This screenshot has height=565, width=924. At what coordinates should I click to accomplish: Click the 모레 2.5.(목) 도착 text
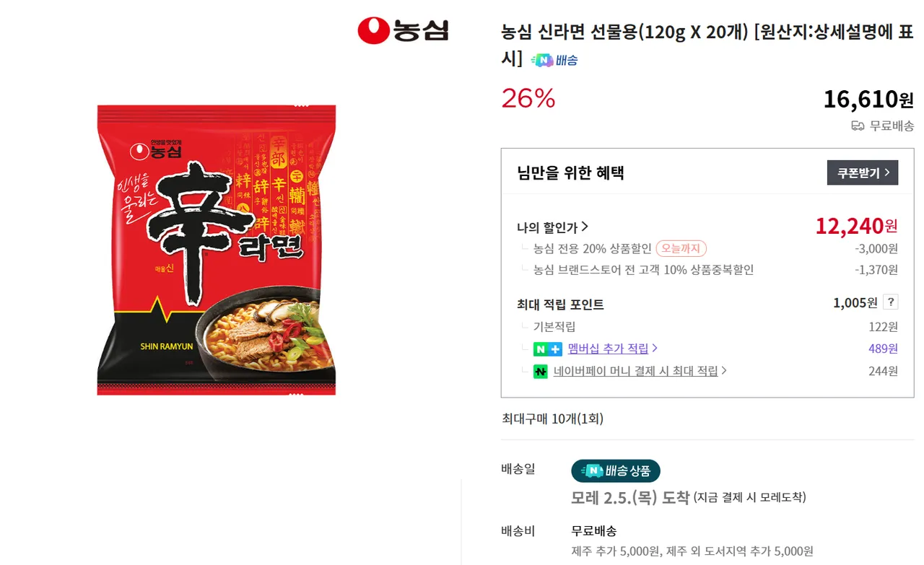click(x=629, y=497)
